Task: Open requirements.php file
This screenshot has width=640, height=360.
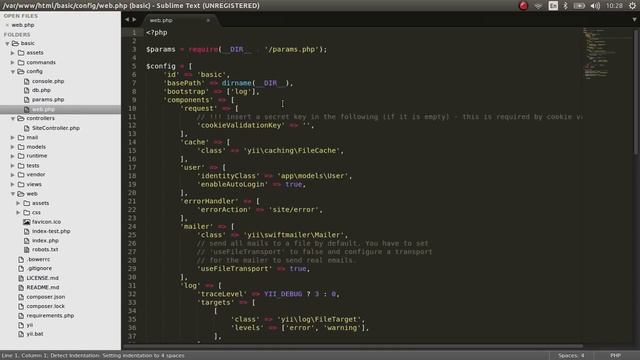Action: pos(50,316)
